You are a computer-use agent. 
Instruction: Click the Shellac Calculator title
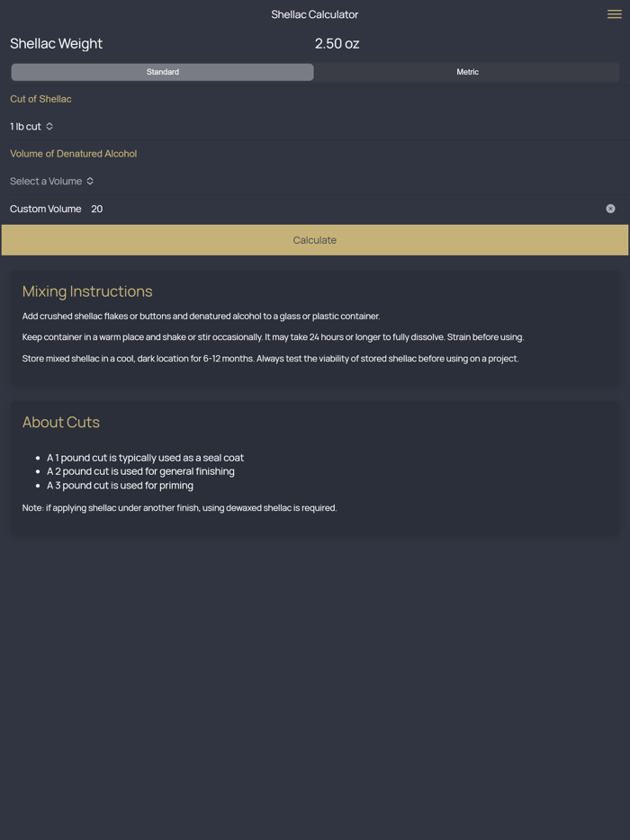tap(314, 14)
